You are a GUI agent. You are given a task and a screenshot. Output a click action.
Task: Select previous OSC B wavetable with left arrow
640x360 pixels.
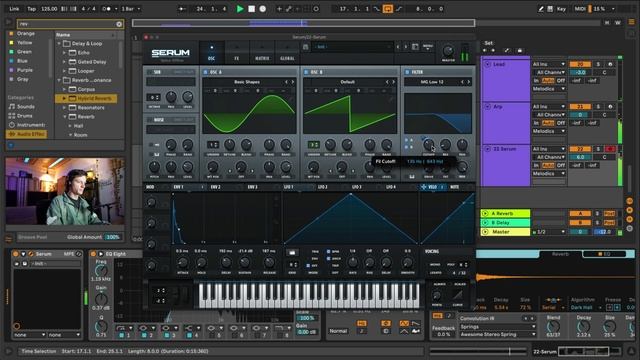[387, 82]
